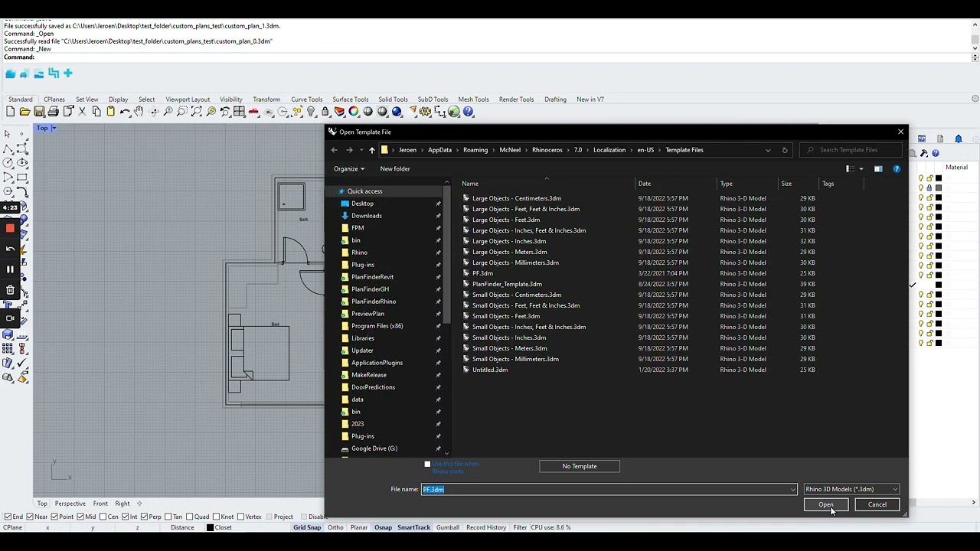Switch to the Front viewport tab
This screenshot has width=980, height=551.
click(100, 504)
